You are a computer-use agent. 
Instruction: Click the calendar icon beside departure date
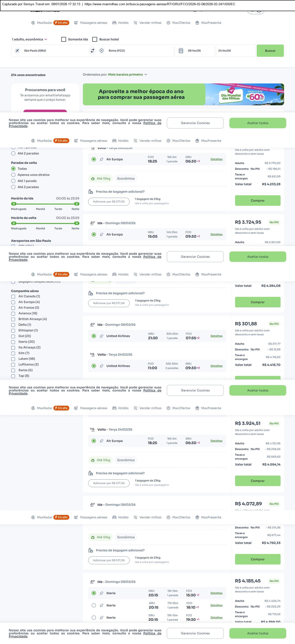pyautogui.click(x=181, y=51)
